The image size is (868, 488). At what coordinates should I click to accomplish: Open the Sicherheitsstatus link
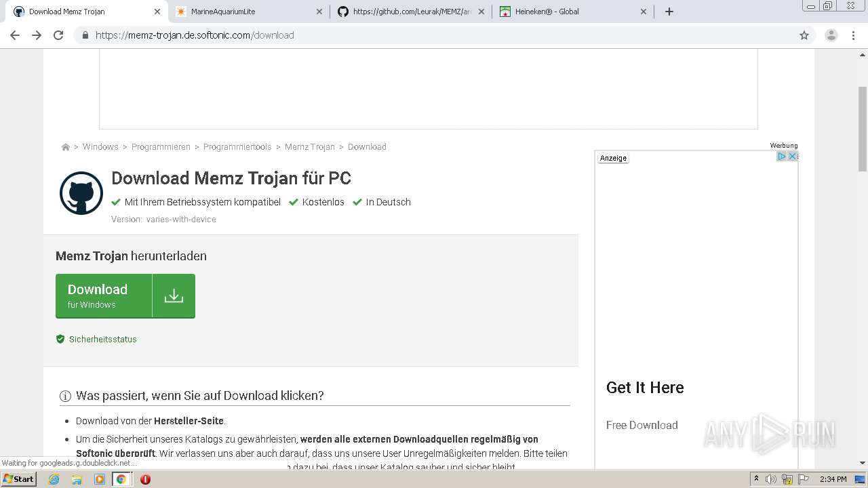pos(103,340)
